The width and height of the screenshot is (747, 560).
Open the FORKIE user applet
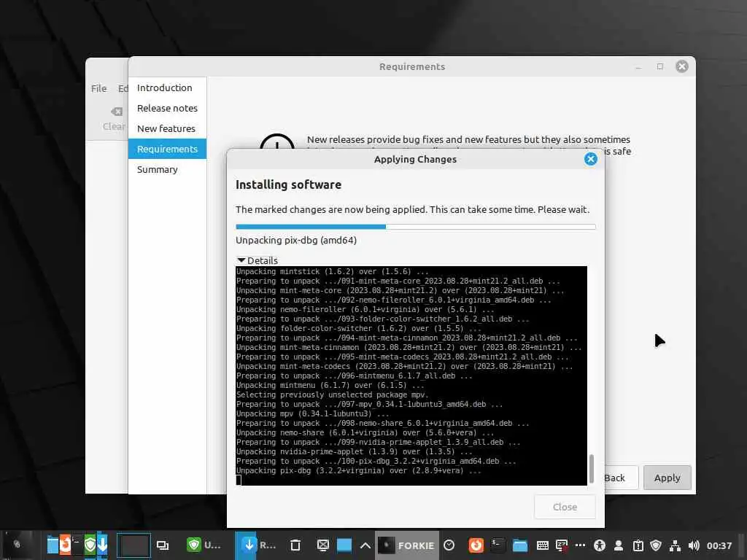(407, 545)
